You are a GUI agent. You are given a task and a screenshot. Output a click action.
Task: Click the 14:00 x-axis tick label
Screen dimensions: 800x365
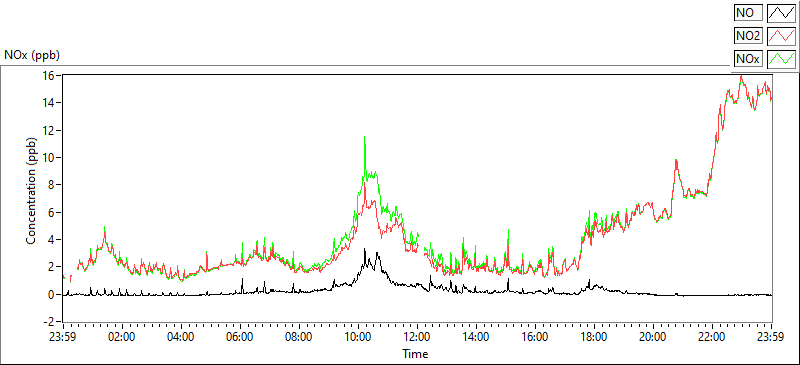tap(476, 336)
